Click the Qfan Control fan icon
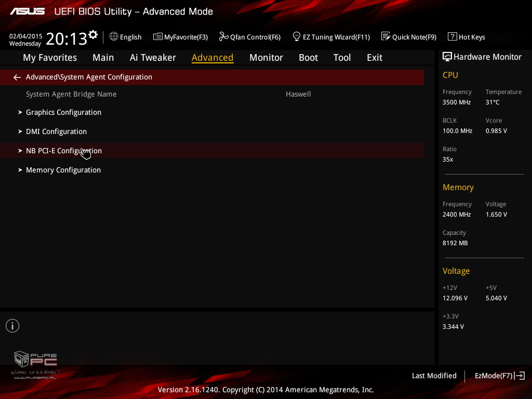Image resolution: width=532 pixels, height=399 pixels. [x=223, y=36]
